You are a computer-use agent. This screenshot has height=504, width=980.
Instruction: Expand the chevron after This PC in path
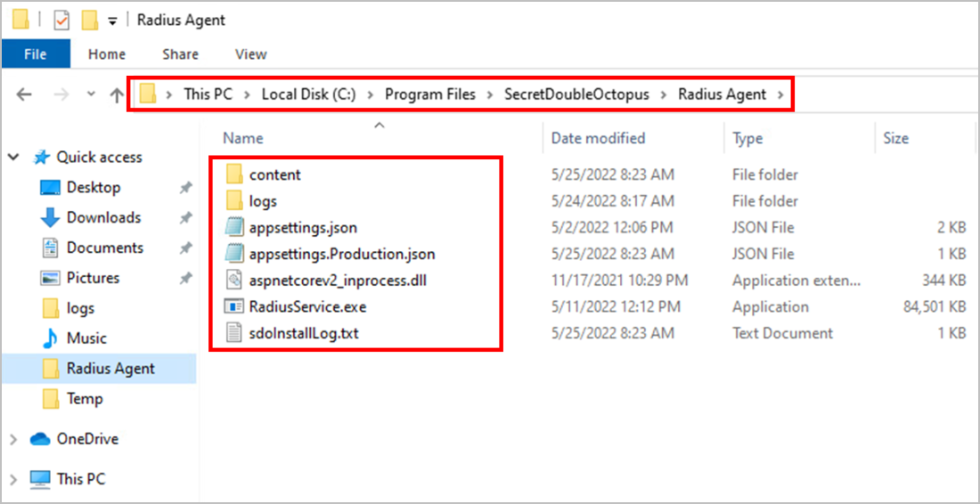[247, 95]
